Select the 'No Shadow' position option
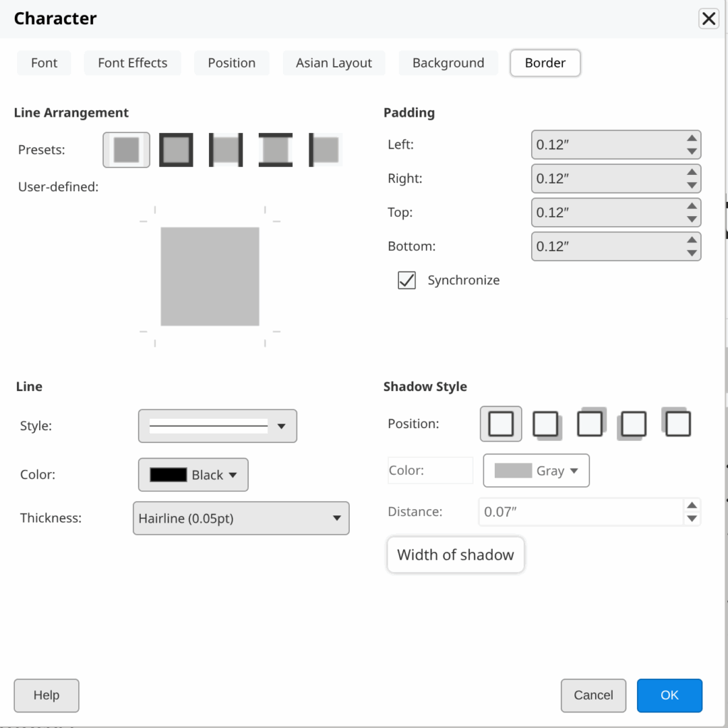 (x=501, y=424)
